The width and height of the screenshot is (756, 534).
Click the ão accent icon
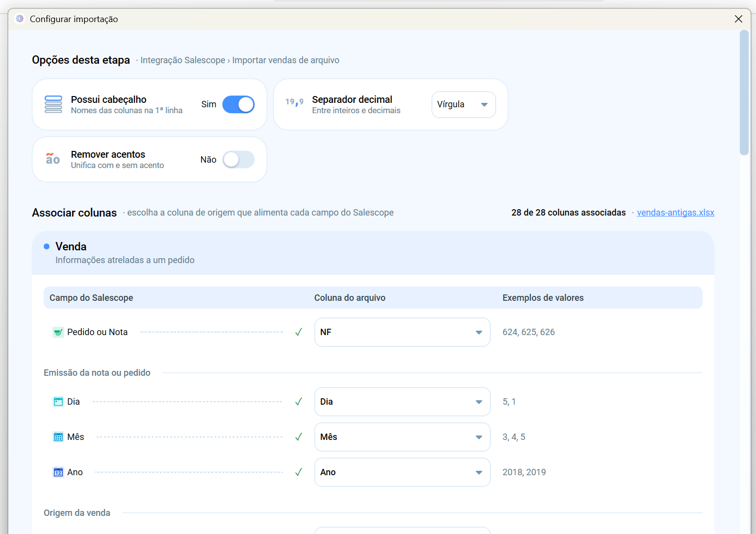click(53, 159)
